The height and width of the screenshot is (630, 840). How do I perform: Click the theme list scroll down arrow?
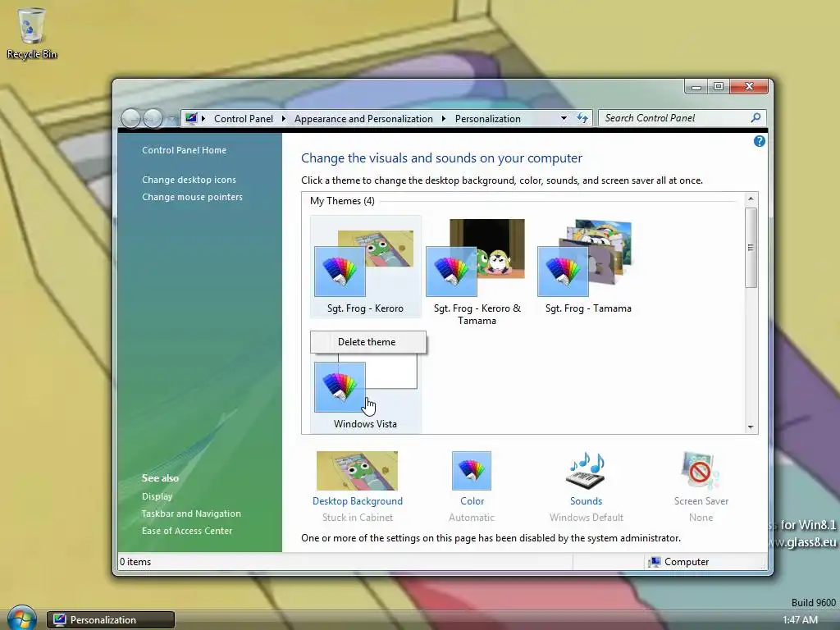[x=751, y=427]
